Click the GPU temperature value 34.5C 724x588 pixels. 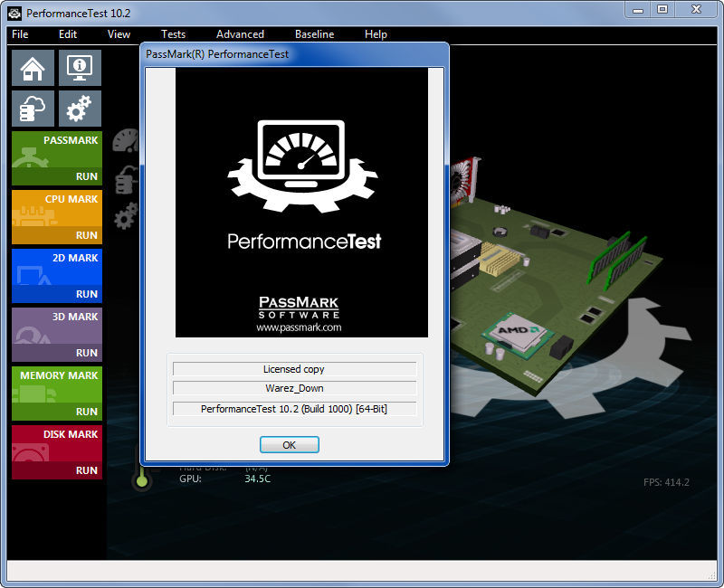pos(258,479)
